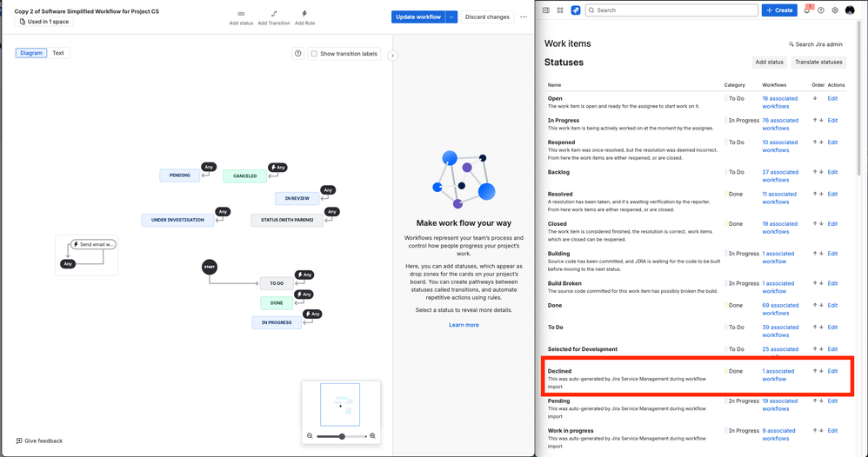This screenshot has height=457, width=868.
Task: Click the Add Rule lightning icon
Action: click(304, 14)
